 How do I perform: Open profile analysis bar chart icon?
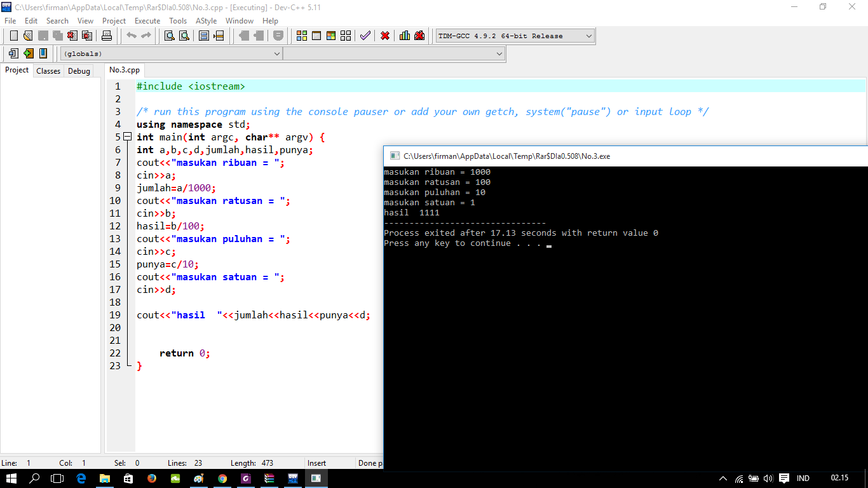[x=405, y=36]
